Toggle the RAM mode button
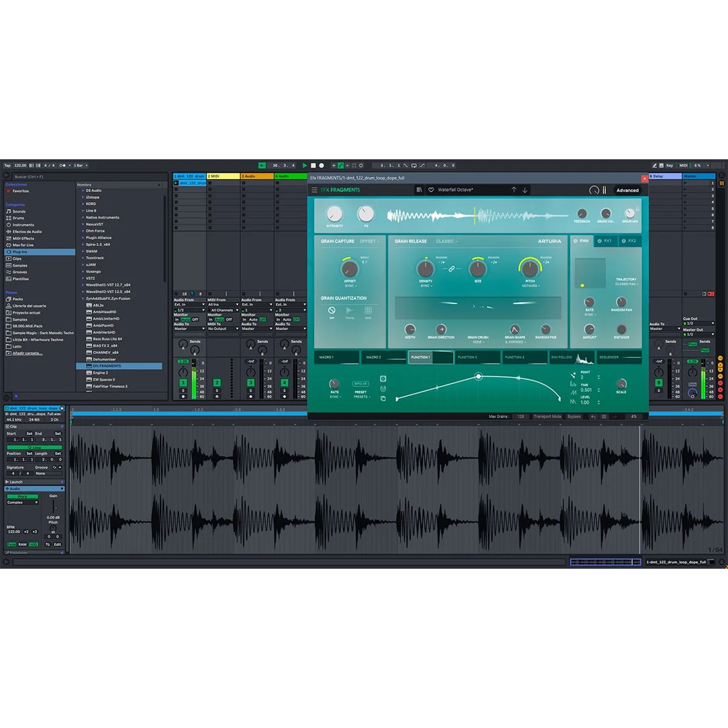 point(23,544)
